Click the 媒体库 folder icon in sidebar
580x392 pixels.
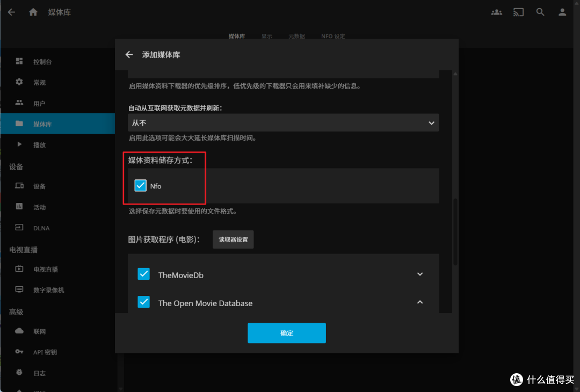[x=19, y=124]
